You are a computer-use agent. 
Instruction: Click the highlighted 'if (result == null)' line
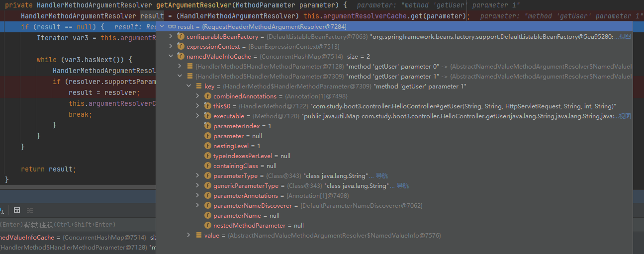pos(62,27)
